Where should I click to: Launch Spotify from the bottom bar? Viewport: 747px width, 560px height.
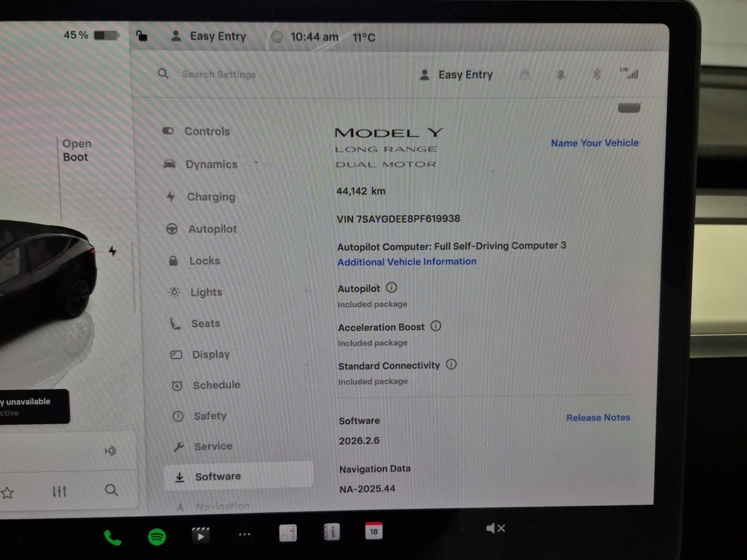pyautogui.click(x=157, y=537)
